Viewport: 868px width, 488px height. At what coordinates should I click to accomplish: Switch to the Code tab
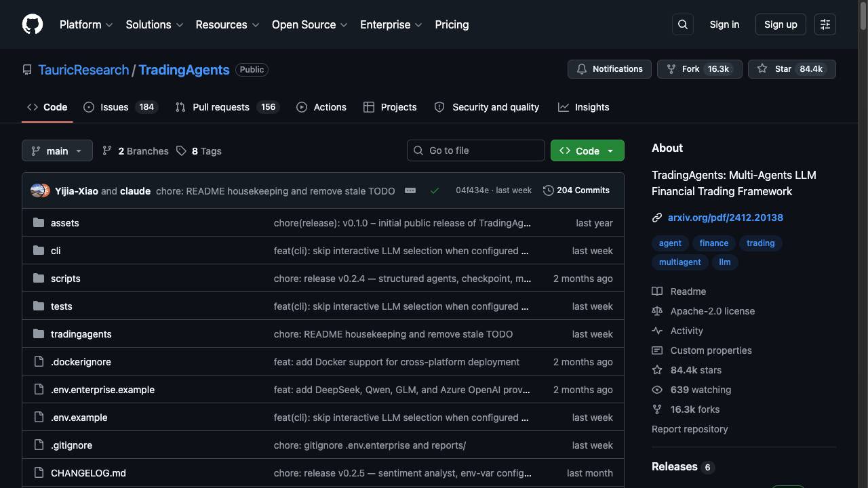click(47, 107)
